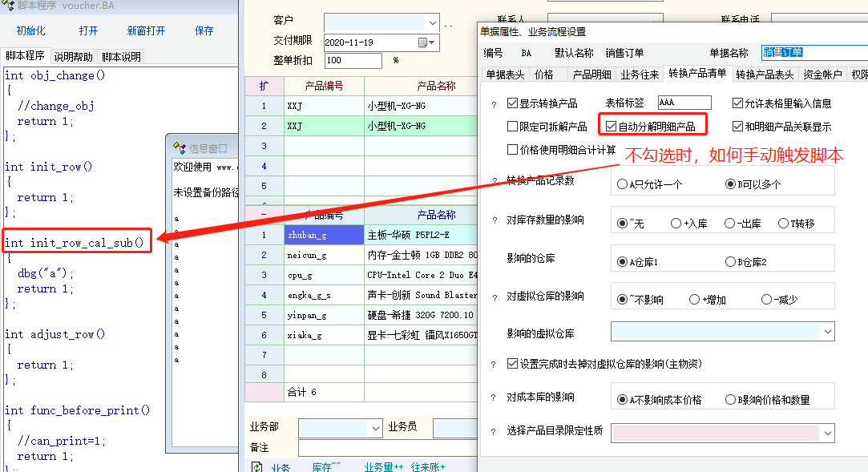Click help icon next to 对成本库的影响
This screenshot has width=868, height=472.
pyautogui.click(x=494, y=397)
